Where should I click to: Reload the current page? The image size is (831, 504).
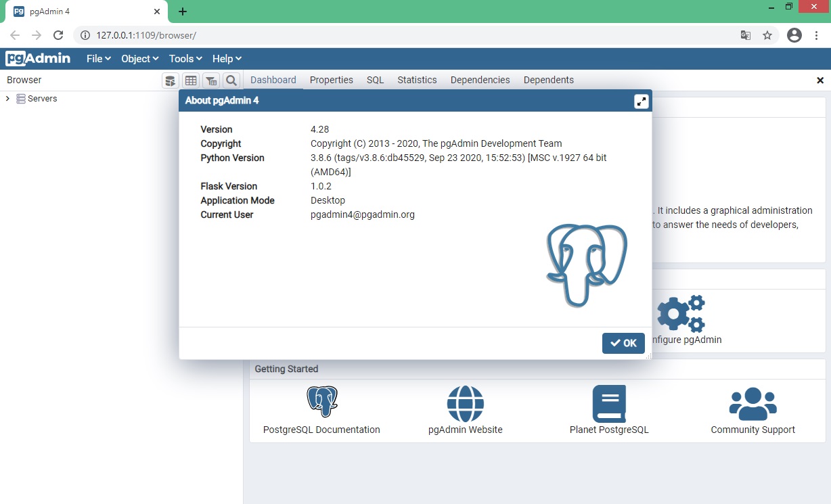(58, 35)
